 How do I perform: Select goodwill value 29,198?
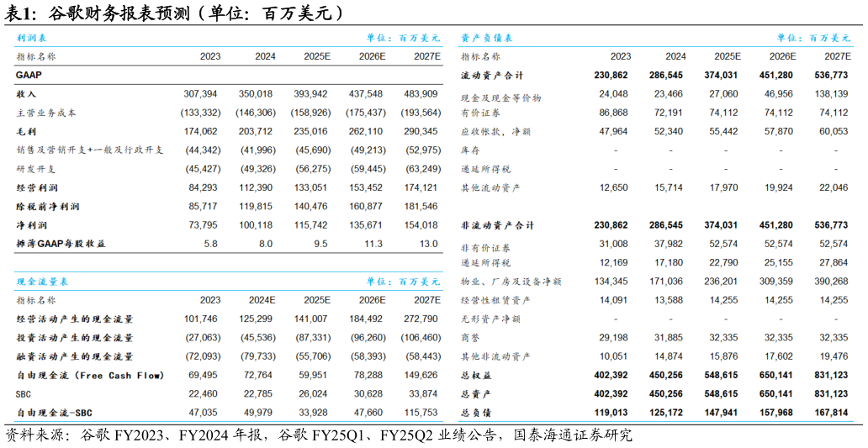tap(611, 337)
